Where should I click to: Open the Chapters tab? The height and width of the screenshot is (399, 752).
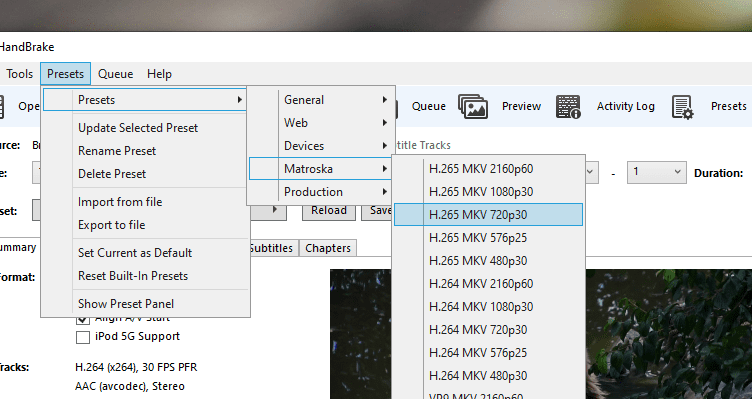coord(328,248)
